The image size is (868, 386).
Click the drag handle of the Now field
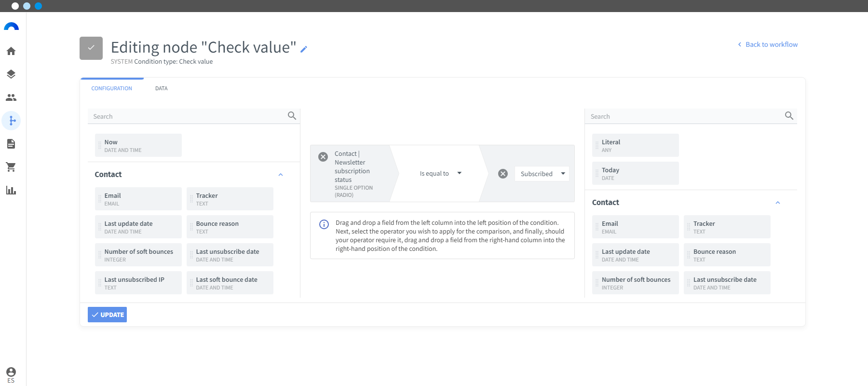coord(100,145)
